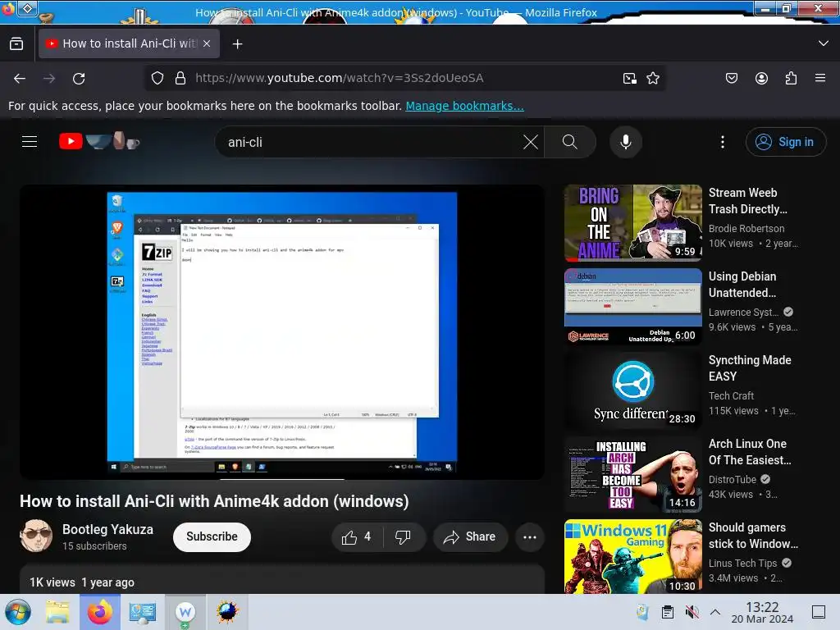Open the Firefox application menu
Screen dimensions: 840x630
(820, 78)
